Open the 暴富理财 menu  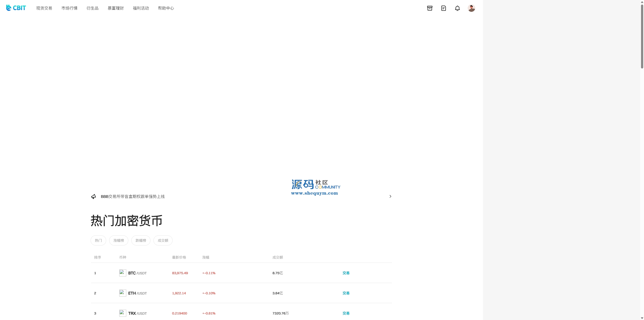tap(115, 8)
